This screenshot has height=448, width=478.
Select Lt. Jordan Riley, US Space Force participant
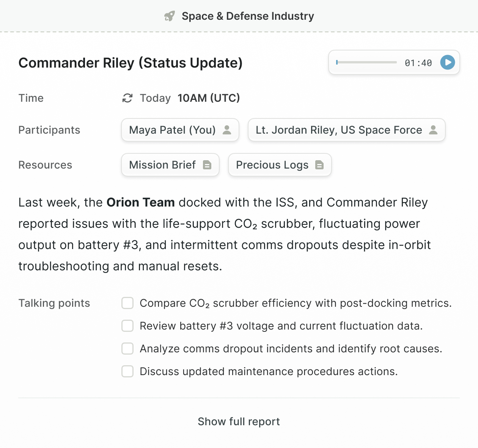pos(347,130)
